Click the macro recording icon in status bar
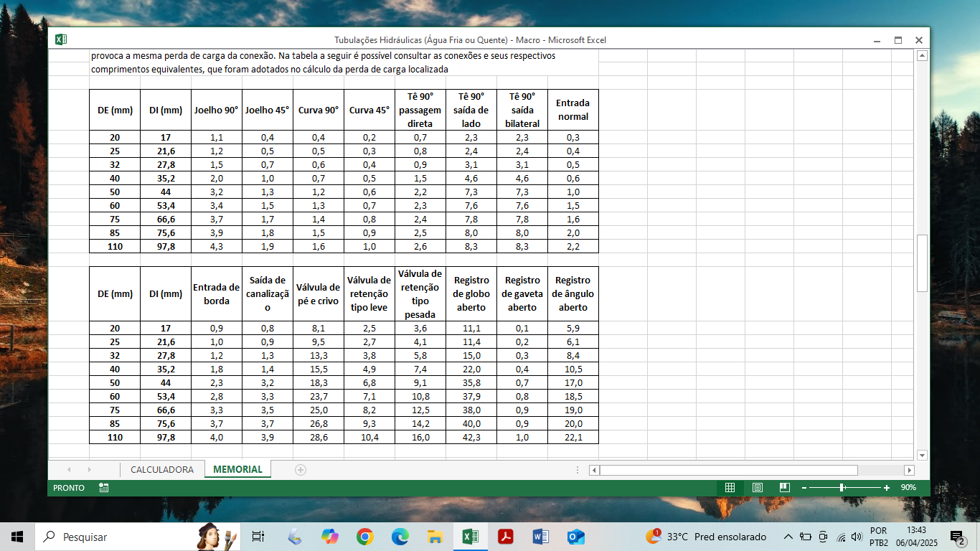 click(x=104, y=488)
